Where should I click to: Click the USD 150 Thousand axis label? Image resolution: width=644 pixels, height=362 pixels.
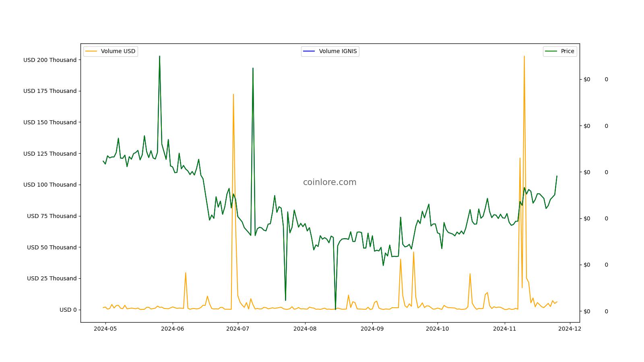tap(50, 122)
